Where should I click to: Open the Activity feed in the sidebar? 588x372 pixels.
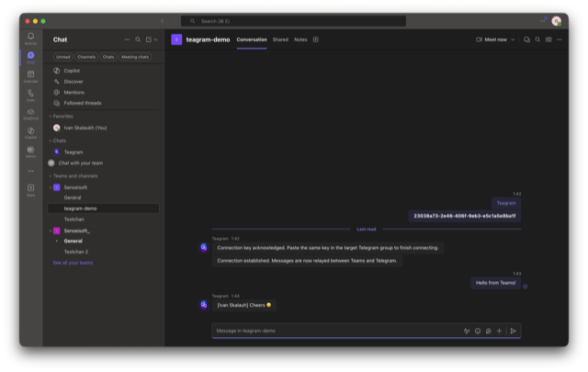click(x=30, y=38)
